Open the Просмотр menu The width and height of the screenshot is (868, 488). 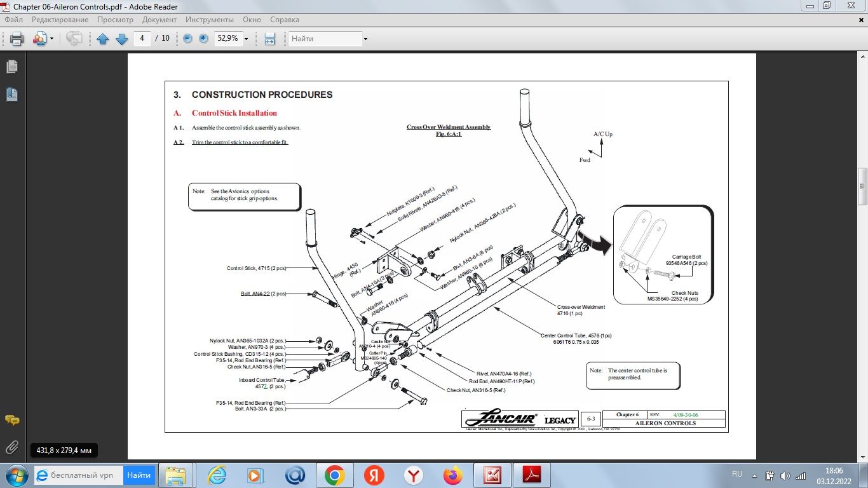[115, 20]
